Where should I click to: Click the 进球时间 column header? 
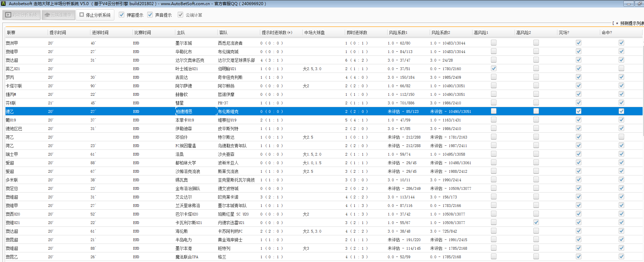coord(100,32)
